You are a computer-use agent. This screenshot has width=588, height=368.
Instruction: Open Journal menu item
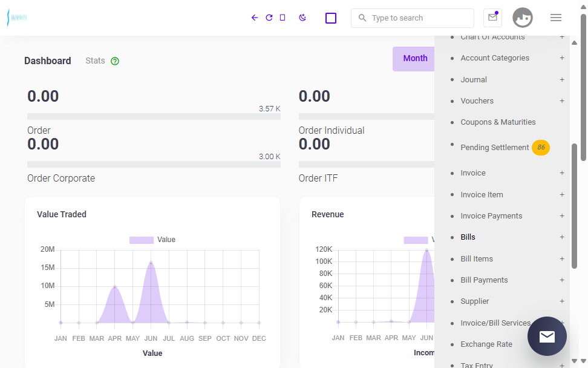(x=474, y=79)
